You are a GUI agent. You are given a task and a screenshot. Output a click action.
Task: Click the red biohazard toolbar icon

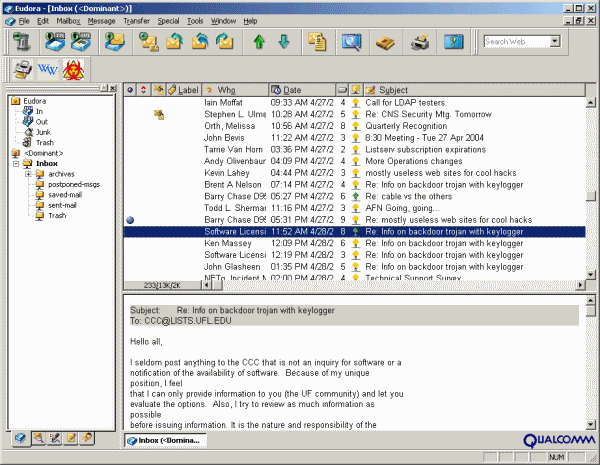click(73, 70)
